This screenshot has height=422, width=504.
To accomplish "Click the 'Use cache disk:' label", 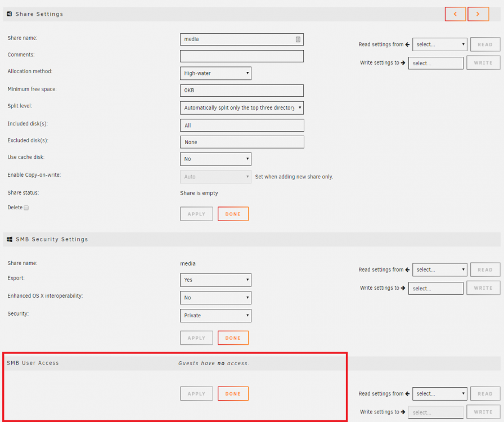I will 26,157.
